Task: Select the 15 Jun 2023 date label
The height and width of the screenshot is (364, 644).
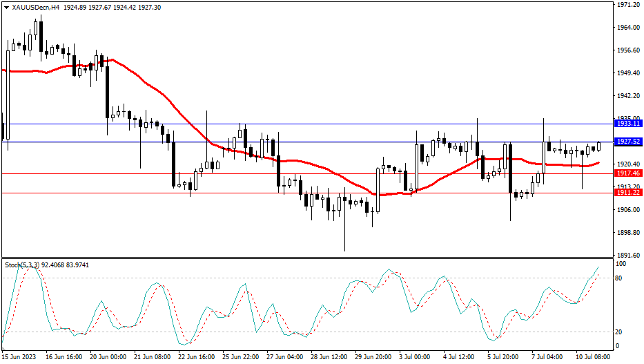Action: (19, 357)
